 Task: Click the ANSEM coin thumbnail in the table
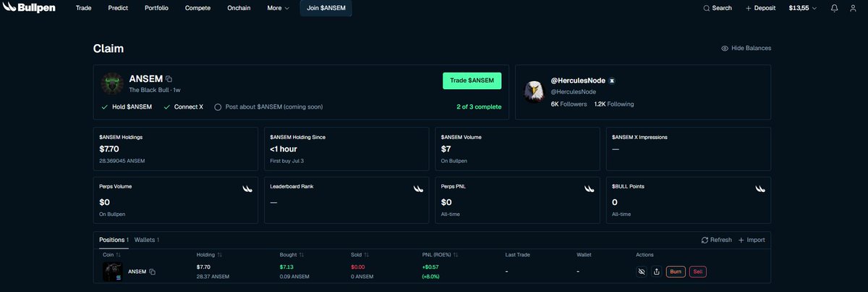click(x=112, y=272)
